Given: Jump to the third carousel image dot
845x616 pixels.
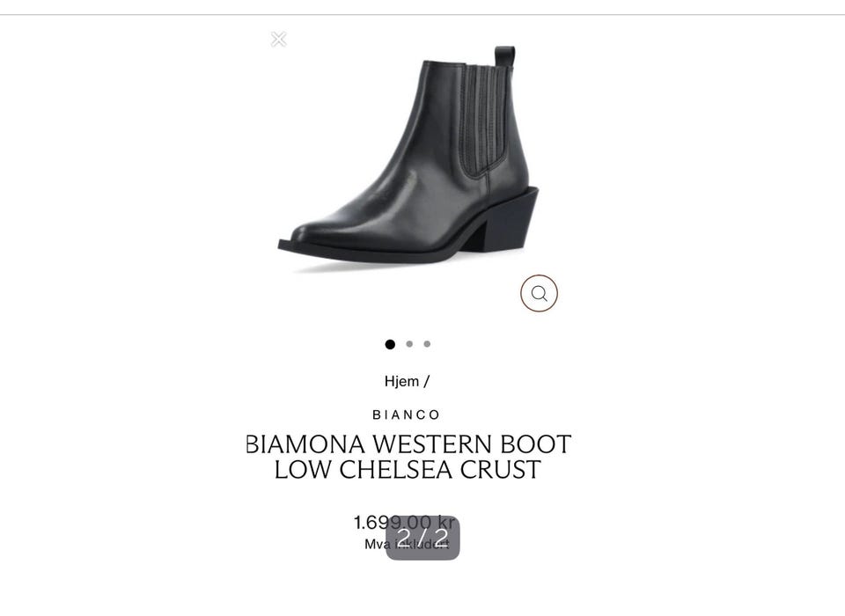Looking at the screenshot, I should pyautogui.click(x=428, y=344).
